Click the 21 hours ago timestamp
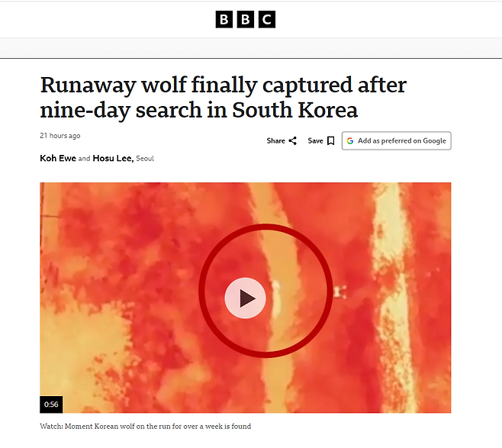Viewport: 502px width, 448px height. 60,136
